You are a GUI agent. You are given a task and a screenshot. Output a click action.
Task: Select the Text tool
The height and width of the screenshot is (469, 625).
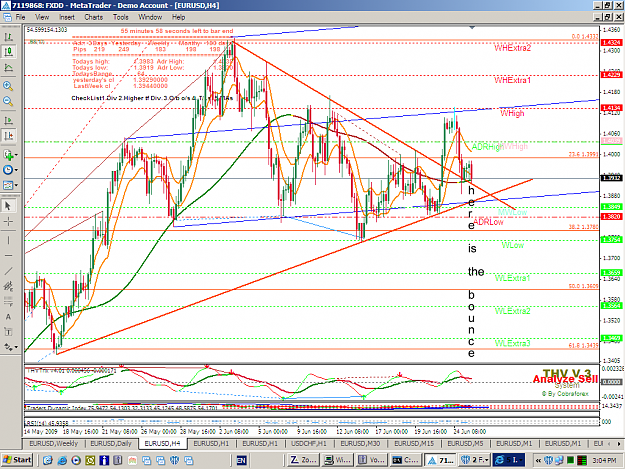point(8,317)
